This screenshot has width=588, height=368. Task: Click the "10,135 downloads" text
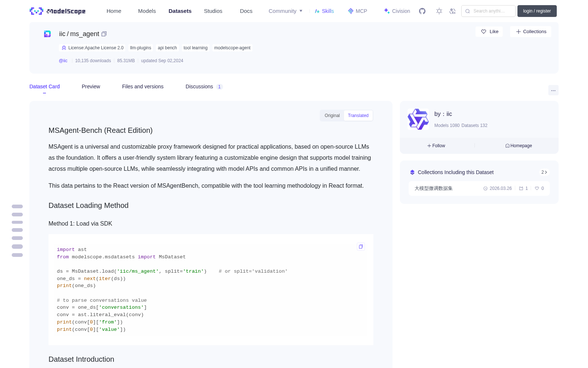tap(93, 61)
